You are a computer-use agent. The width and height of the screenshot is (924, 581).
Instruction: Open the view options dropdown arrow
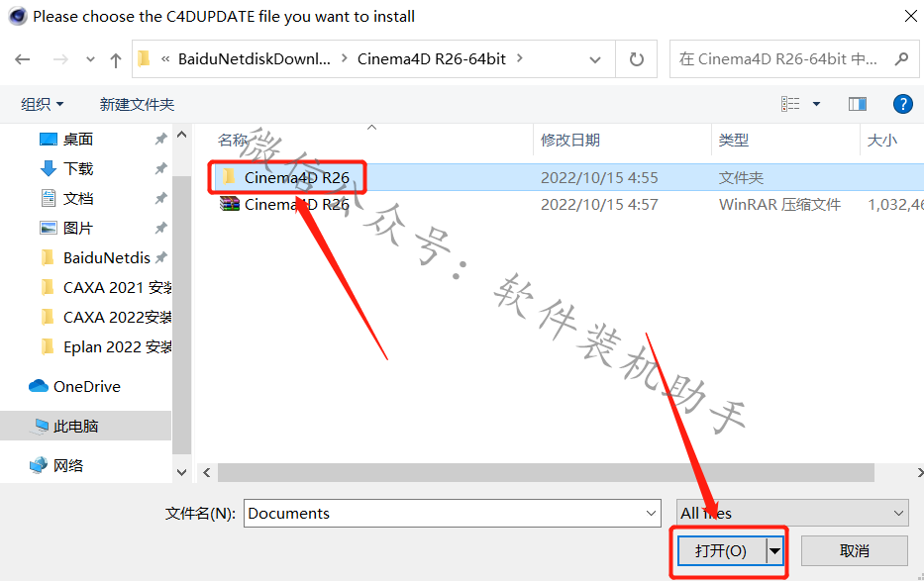pyautogui.click(x=817, y=104)
